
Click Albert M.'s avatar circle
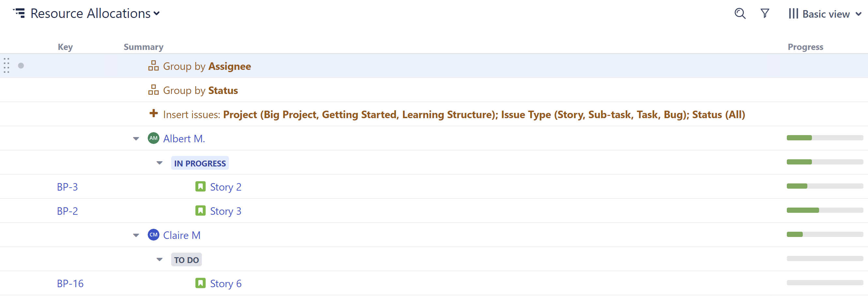pos(153,138)
